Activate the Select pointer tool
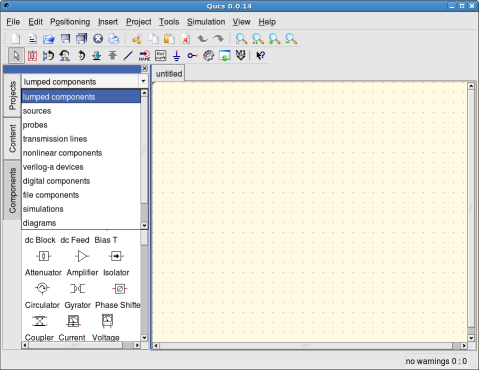Viewport: 479px width, 370px height. coord(16,55)
